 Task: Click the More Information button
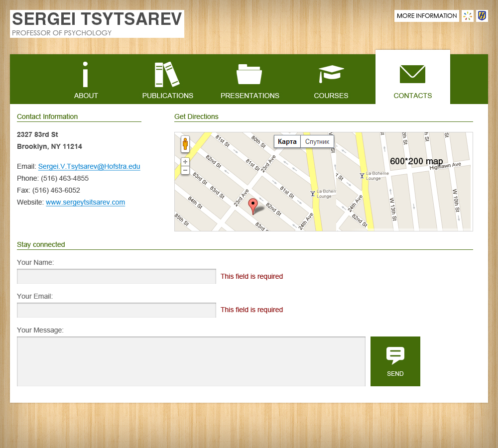[x=427, y=16]
